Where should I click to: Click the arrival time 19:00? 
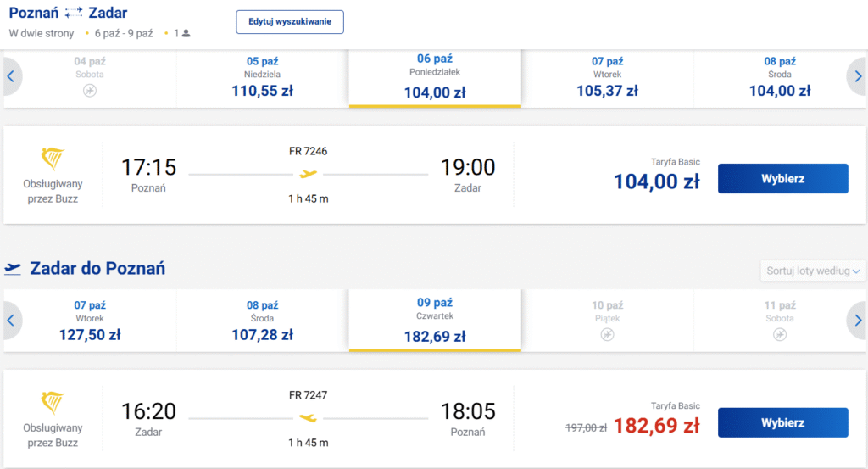(468, 167)
